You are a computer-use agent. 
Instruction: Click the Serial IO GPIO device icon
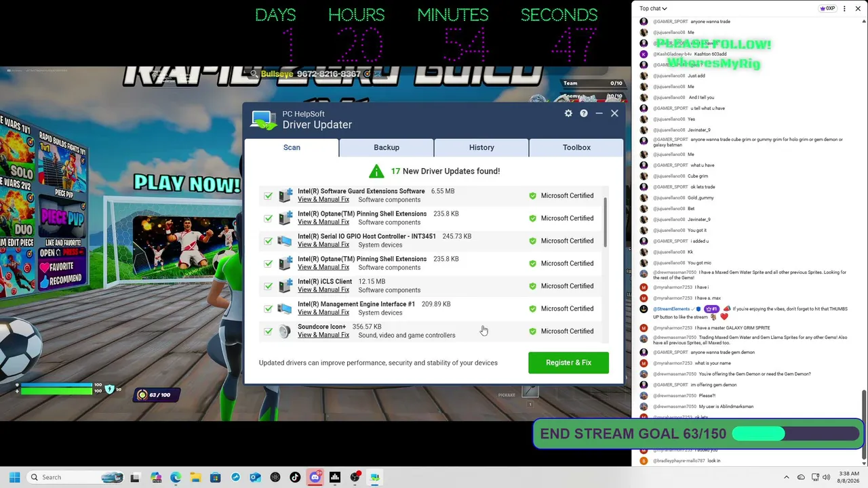[x=285, y=241]
